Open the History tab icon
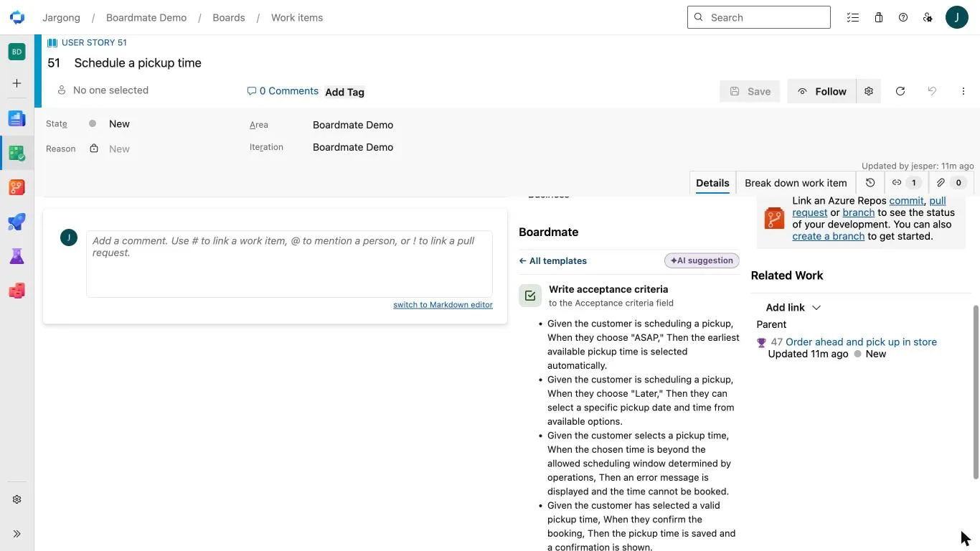Viewport: 980px width, 551px height. click(x=870, y=183)
